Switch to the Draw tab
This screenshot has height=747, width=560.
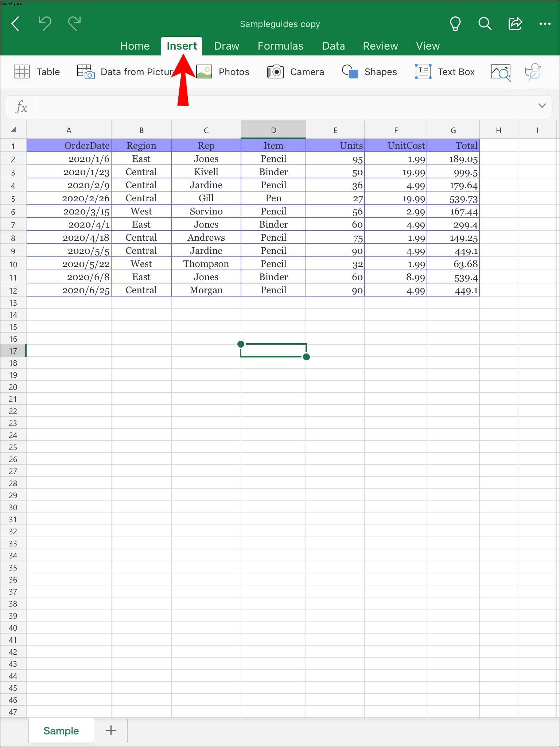(226, 46)
